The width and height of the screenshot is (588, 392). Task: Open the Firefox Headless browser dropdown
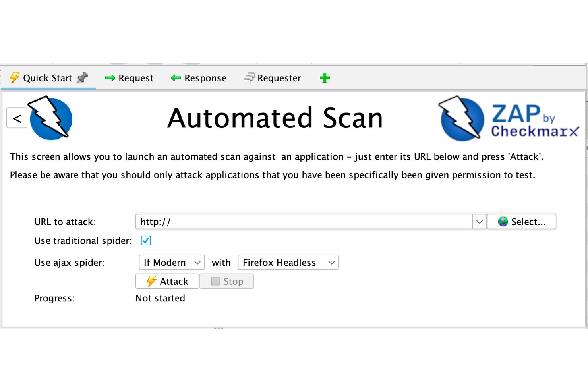[288, 263]
